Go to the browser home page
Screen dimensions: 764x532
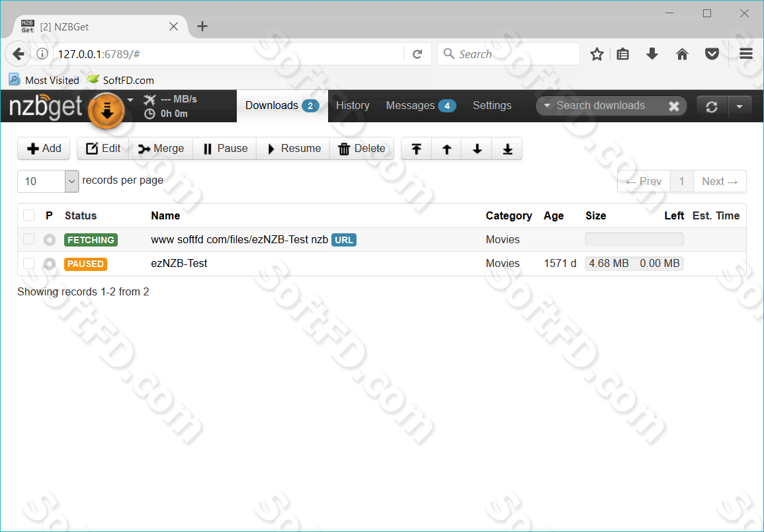coord(682,54)
